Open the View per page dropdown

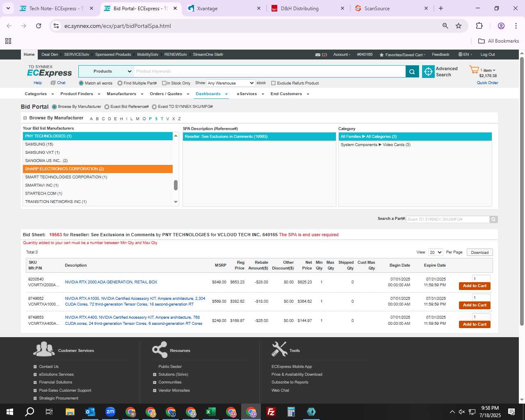(436, 252)
